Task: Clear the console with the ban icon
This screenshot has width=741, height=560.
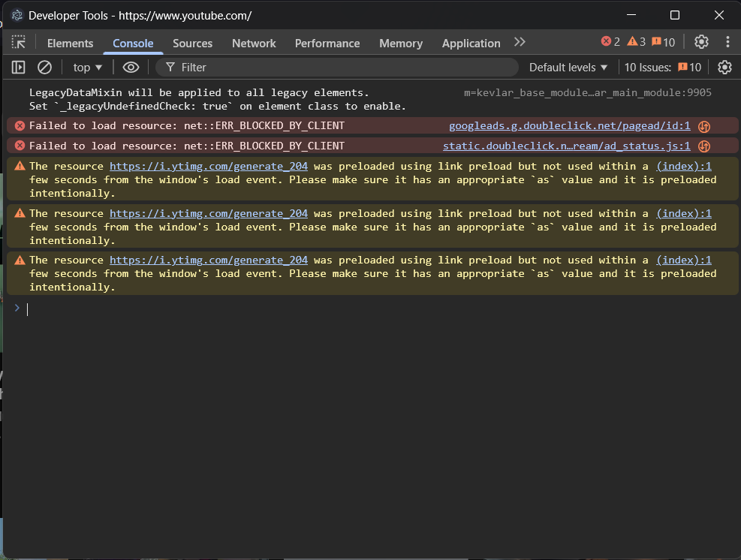Action: [44, 68]
